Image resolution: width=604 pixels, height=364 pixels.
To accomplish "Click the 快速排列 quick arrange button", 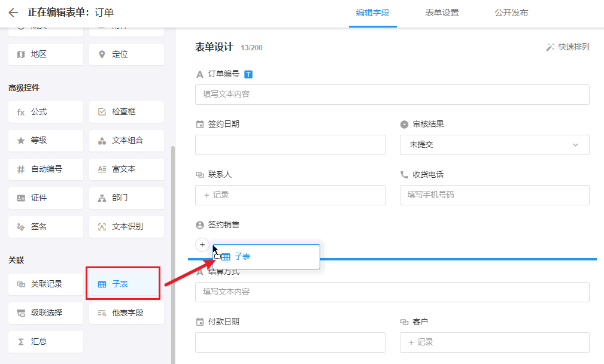I will tap(567, 47).
